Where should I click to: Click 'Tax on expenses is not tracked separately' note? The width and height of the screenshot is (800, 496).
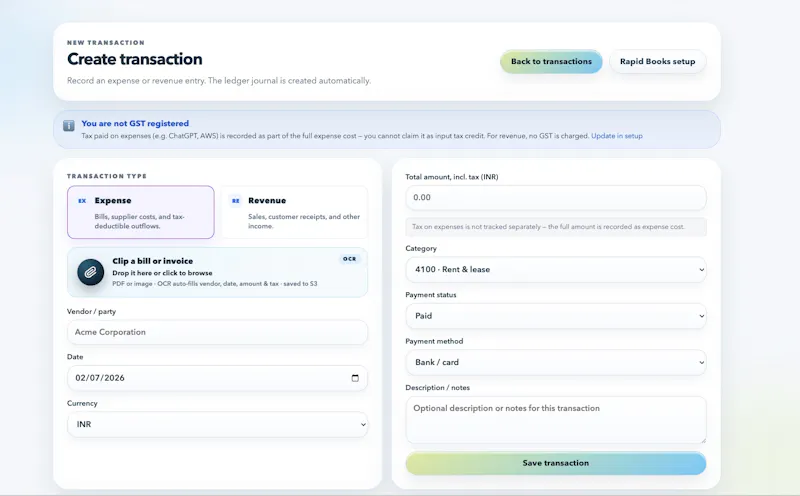[556, 227]
